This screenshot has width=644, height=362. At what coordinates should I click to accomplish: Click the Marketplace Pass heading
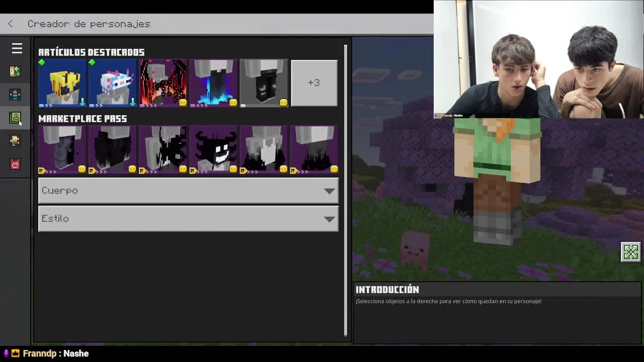83,119
